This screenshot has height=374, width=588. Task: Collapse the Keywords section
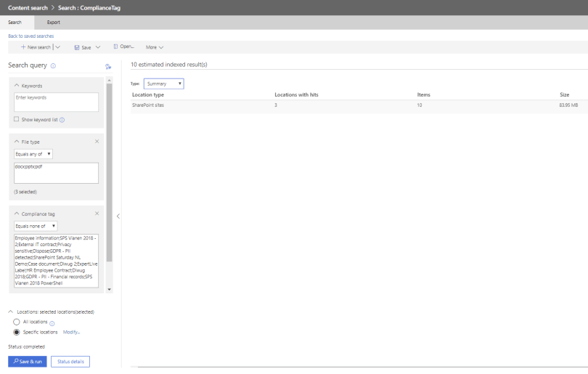click(17, 86)
